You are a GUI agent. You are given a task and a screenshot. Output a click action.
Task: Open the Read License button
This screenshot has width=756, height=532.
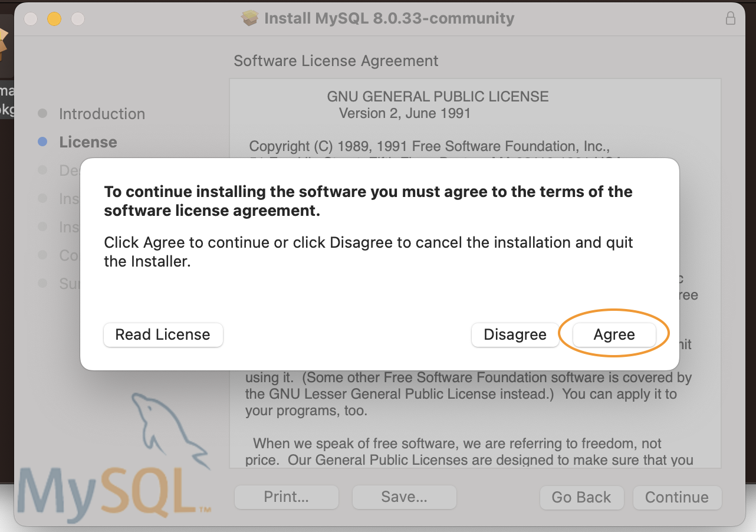click(163, 334)
